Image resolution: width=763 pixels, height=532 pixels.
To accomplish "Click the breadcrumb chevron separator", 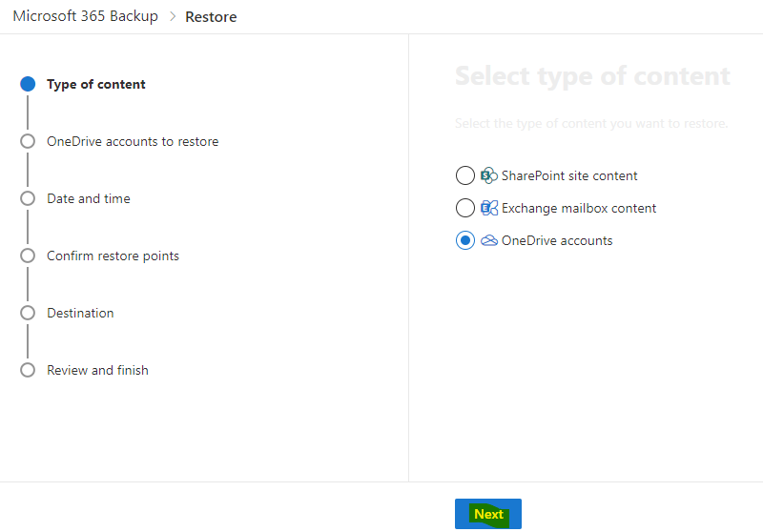I will pyautogui.click(x=173, y=16).
